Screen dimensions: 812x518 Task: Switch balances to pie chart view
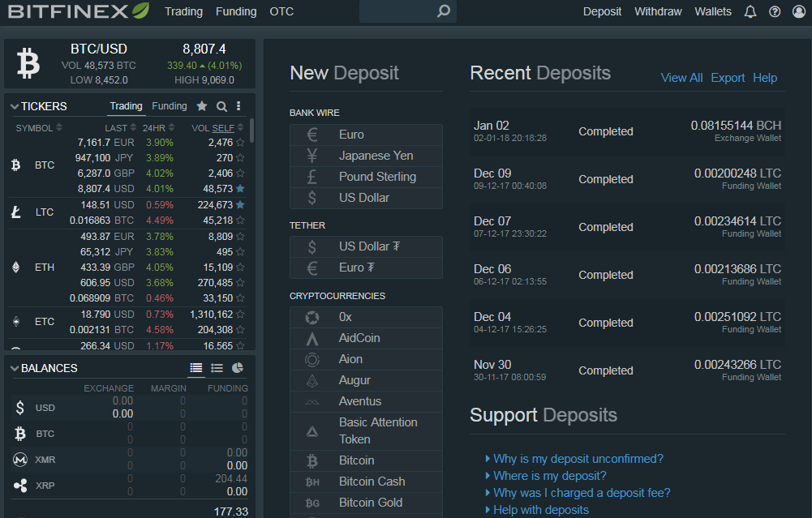pos(238,368)
